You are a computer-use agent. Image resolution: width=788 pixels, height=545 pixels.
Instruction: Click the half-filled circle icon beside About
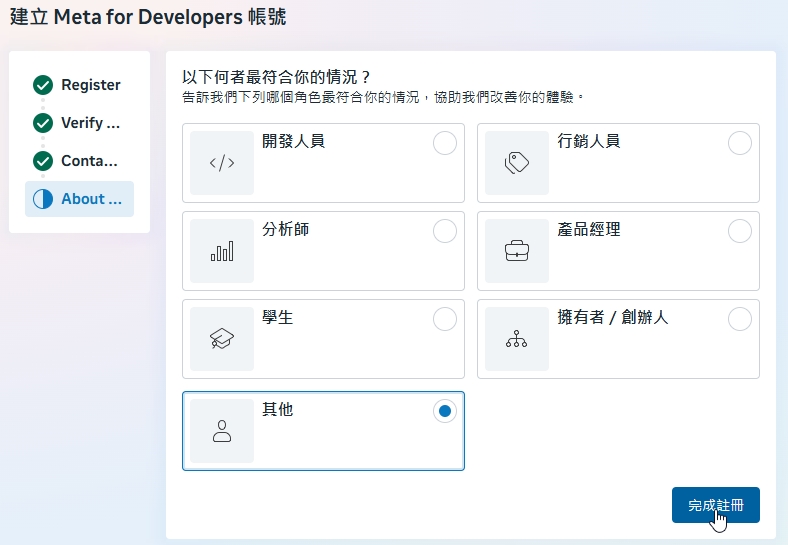tap(43, 199)
